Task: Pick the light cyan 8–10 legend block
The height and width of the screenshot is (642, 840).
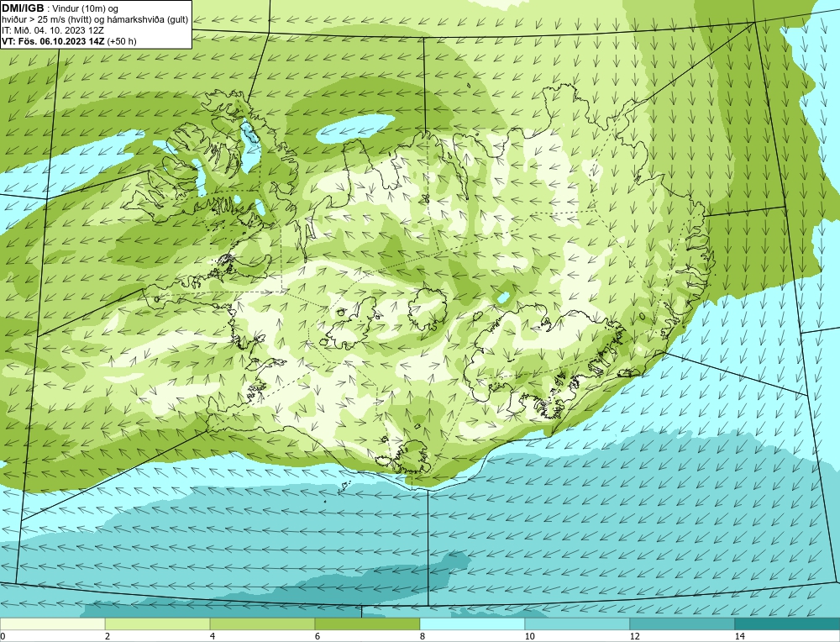Action: (472, 624)
